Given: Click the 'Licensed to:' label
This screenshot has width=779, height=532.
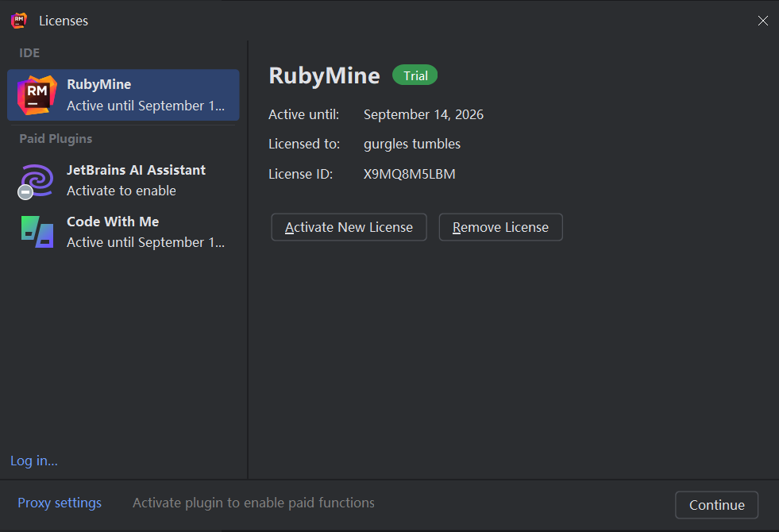Looking at the screenshot, I should tap(304, 144).
